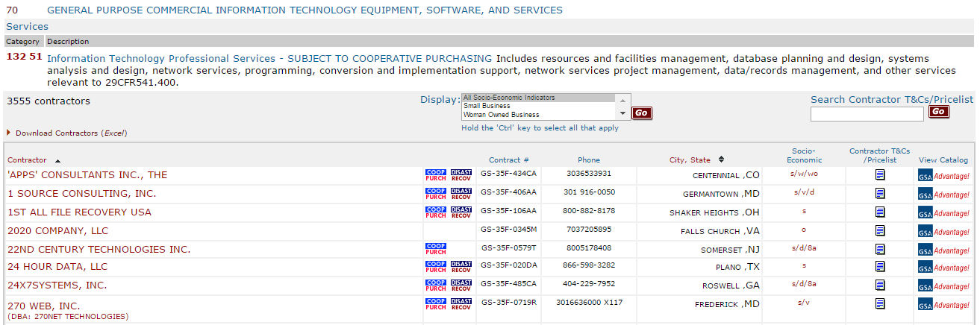This screenshot has height=325, width=980.
Task: Click DISAST RECOV badge for 24 HOUR DATA
Action: pyautogui.click(x=461, y=267)
